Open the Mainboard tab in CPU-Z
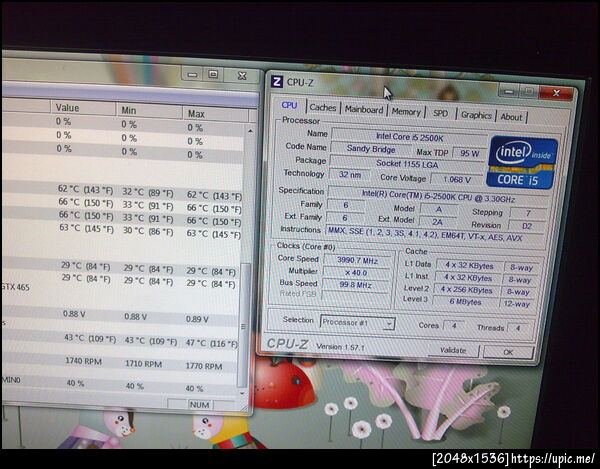 coord(364,109)
